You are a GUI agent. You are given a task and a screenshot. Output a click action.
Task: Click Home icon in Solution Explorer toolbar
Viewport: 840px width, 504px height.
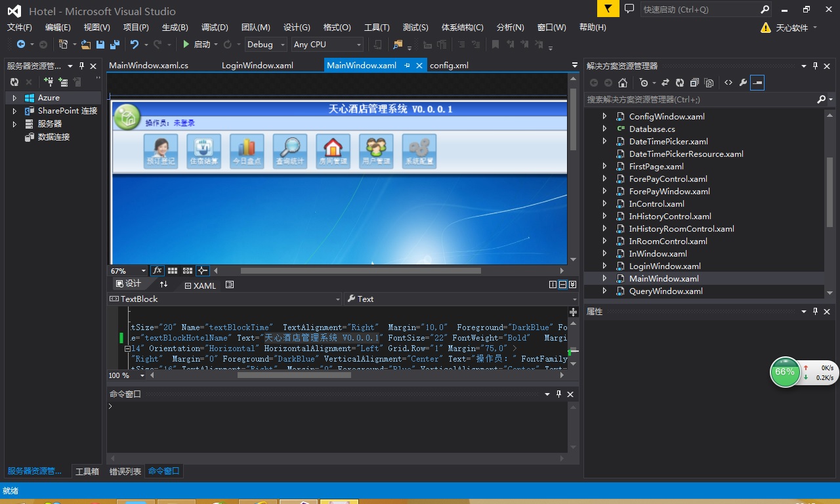point(623,83)
